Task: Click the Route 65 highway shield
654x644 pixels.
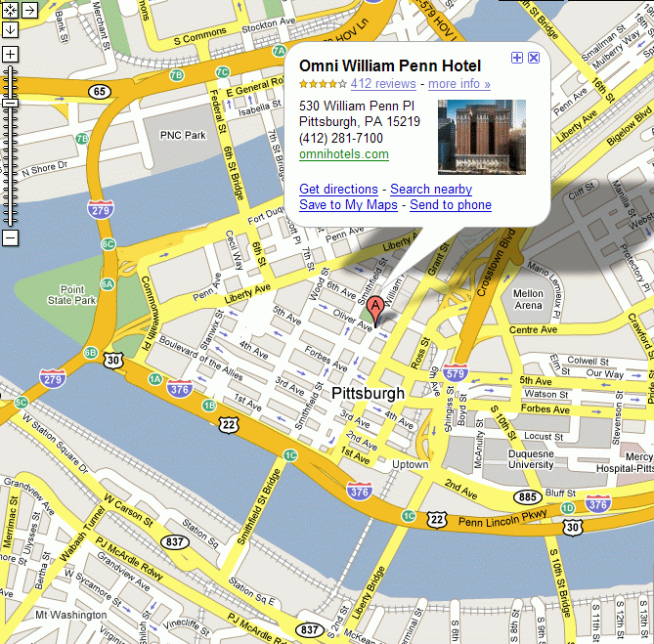Action: tap(100, 91)
